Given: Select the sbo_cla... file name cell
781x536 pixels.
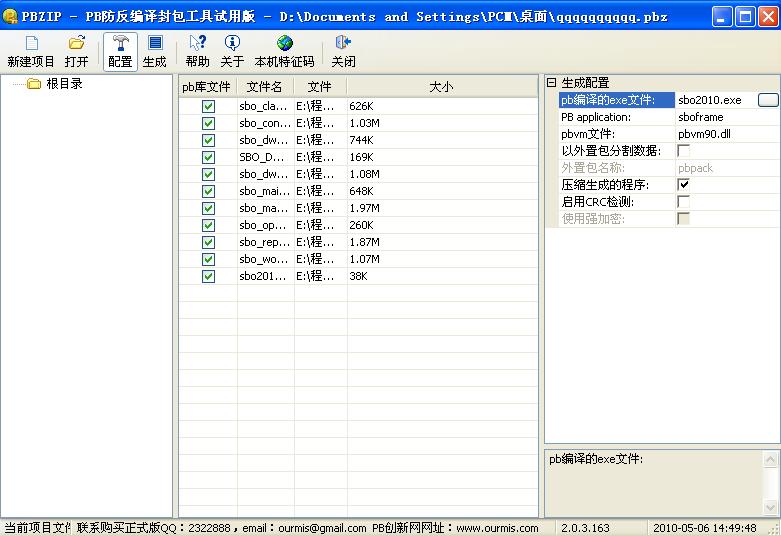Looking at the screenshot, I should coord(265,106).
